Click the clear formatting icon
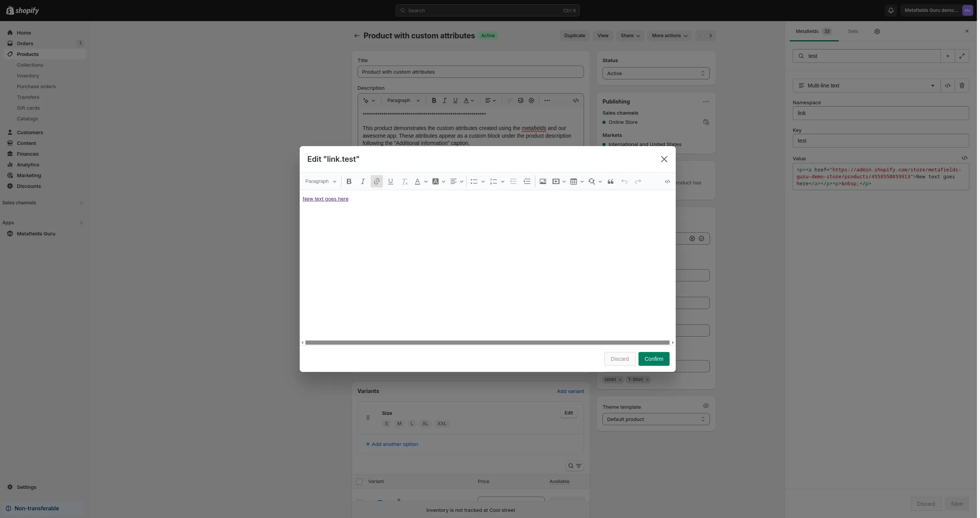This screenshot has width=980, height=518. (x=404, y=181)
